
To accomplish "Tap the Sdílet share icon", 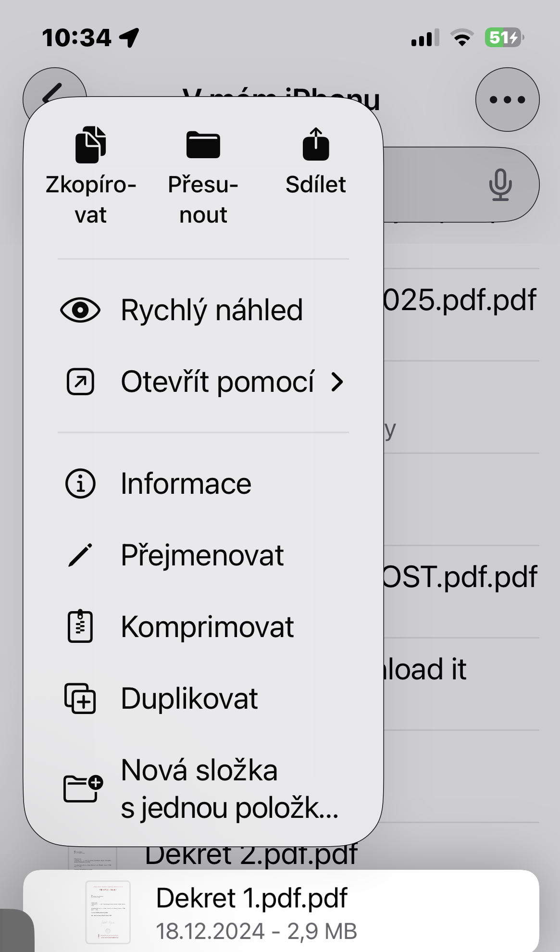I will click(x=316, y=144).
